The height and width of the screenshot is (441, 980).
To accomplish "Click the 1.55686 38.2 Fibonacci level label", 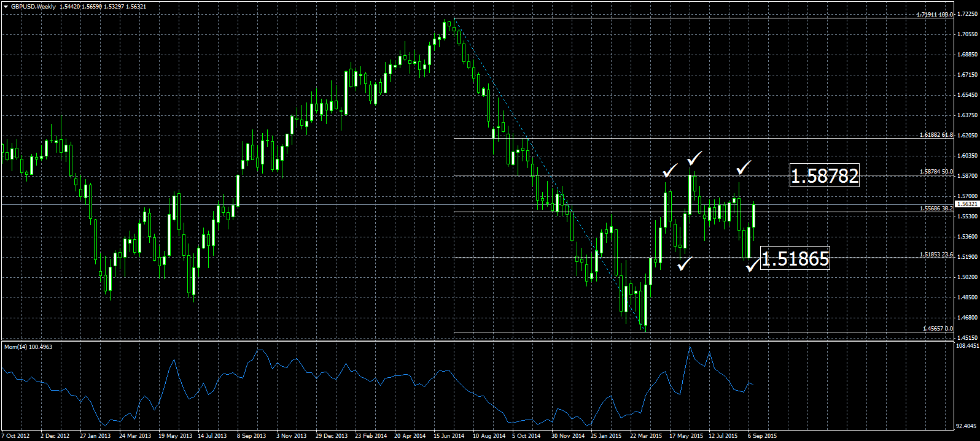I will (x=936, y=209).
